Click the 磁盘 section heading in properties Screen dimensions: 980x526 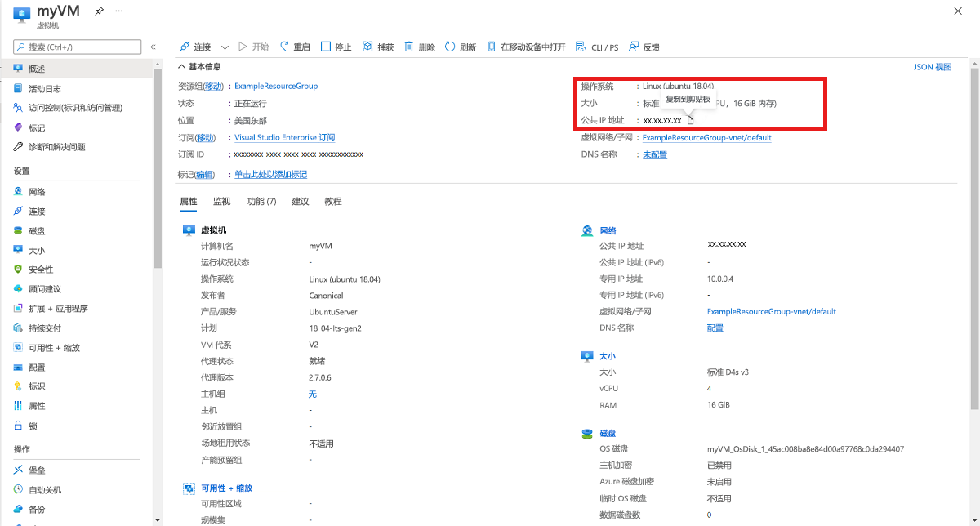608,434
